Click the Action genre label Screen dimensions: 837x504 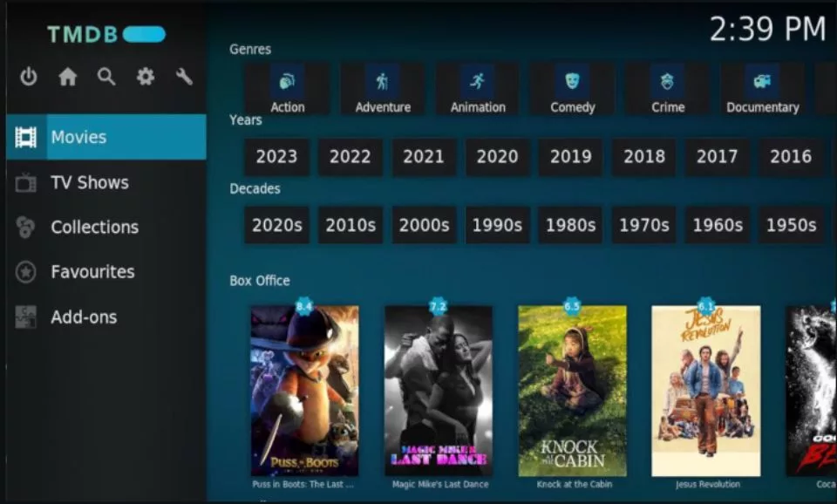tap(287, 107)
